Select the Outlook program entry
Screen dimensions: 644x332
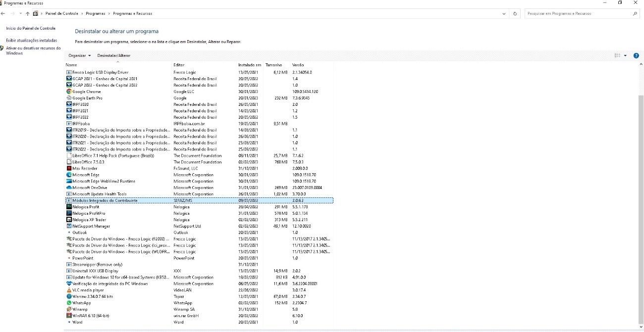[199, 233]
